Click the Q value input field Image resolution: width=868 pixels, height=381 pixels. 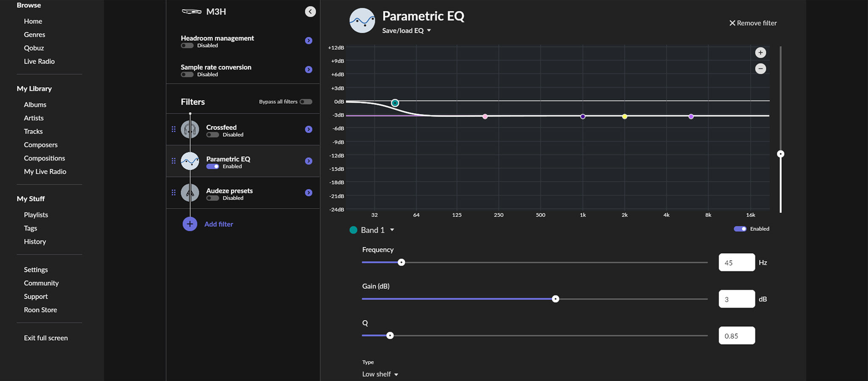pos(737,336)
